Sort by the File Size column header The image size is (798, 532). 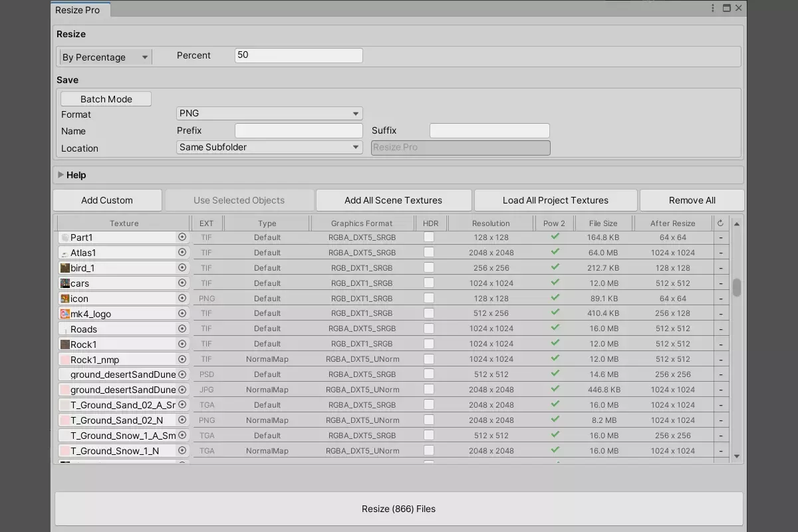[x=603, y=223]
